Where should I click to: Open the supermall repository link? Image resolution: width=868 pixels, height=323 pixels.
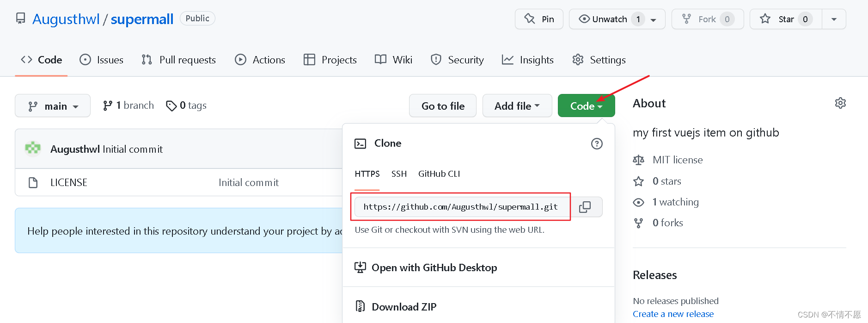(142, 19)
